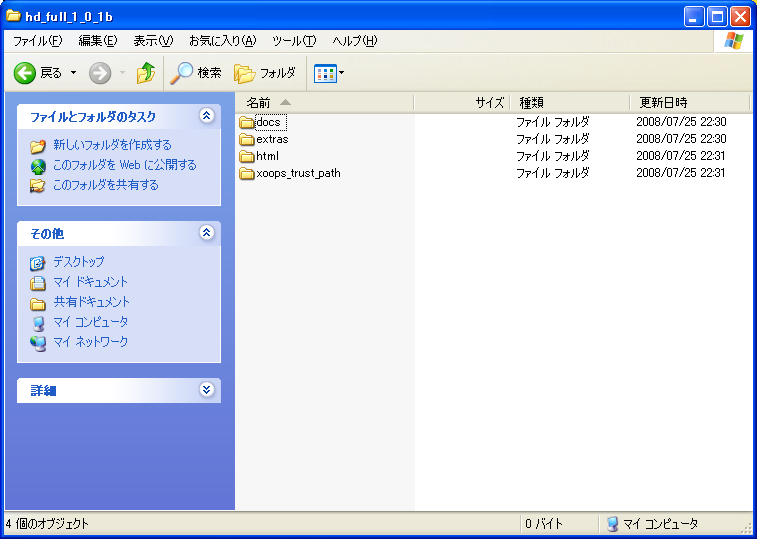Screen dimensions: 757x539
Task: Click the Windows flag logo in menu bar
Action: click(x=733, y=42)
